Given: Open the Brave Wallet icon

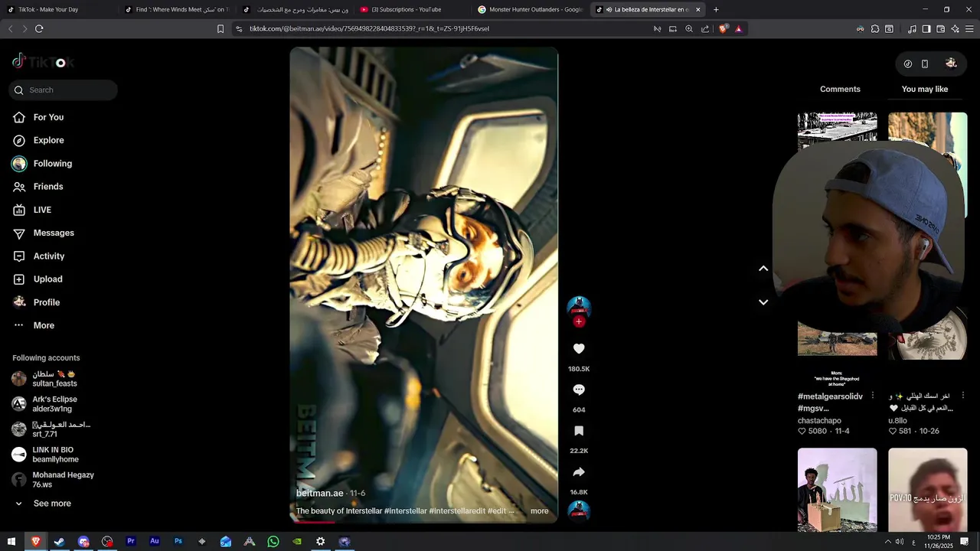Looking at the screenshot, I should (x=941, y=29).
